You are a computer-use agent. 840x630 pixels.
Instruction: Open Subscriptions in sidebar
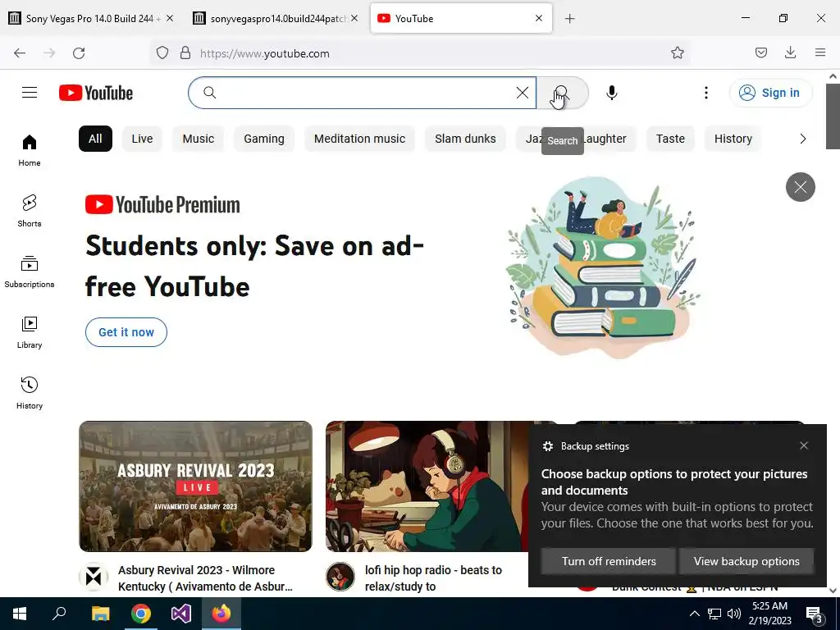point(30,272)
